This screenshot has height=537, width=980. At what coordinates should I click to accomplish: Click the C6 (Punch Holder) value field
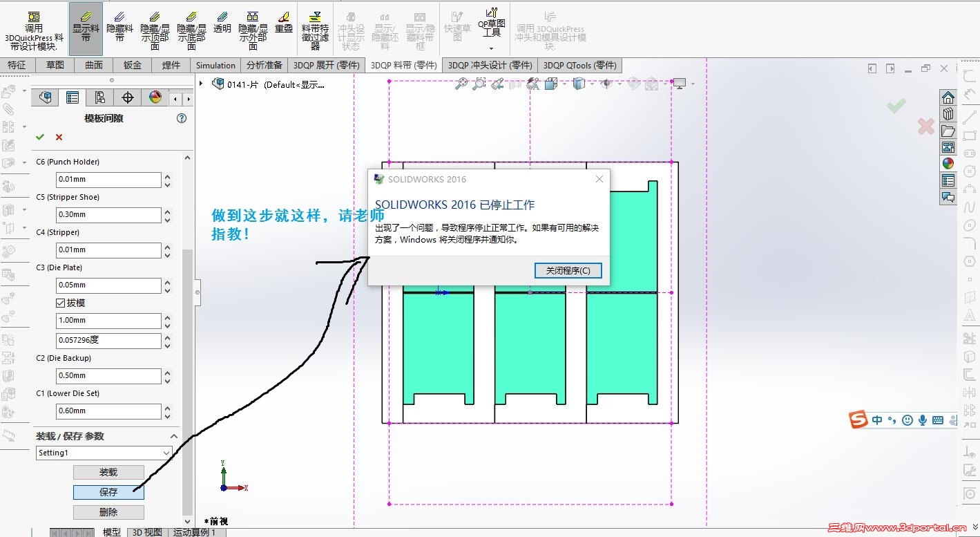pyautogui.click(x=109, y=180)
